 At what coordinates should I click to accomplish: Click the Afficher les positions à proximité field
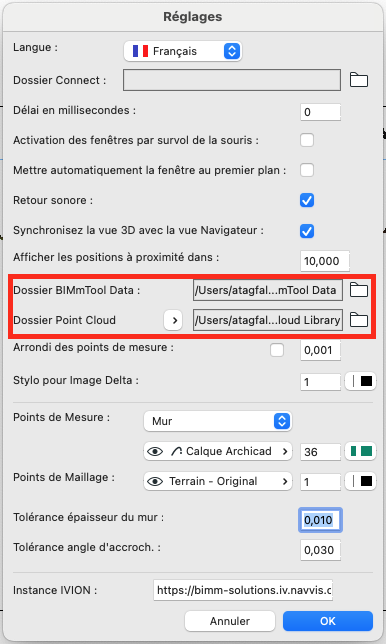tap(325, 261)
